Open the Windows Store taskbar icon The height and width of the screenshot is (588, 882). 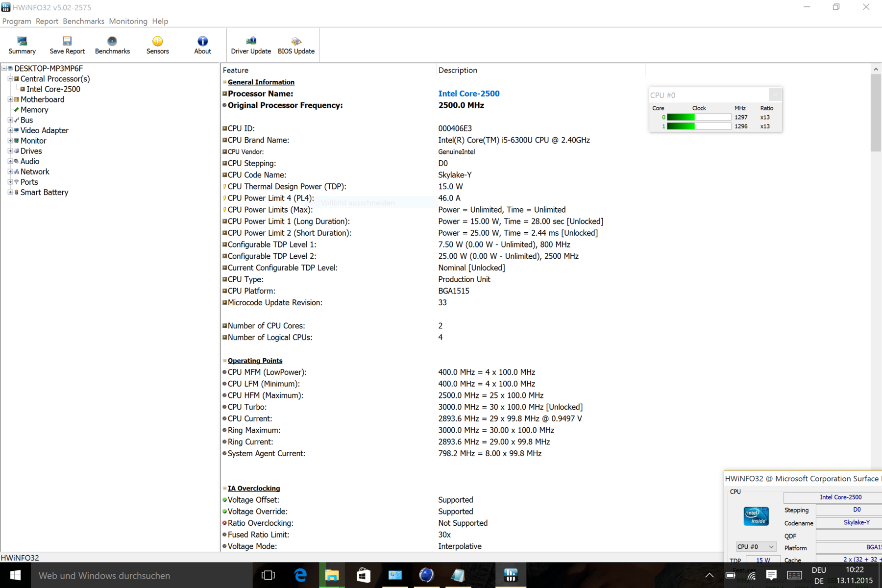363,575
